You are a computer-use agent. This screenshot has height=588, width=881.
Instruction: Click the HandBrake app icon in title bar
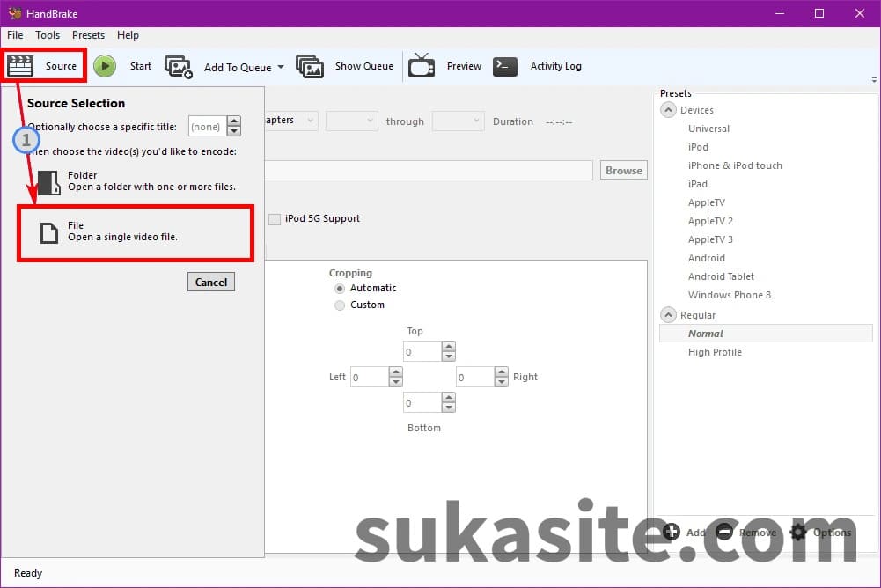click(x=15, y=13)
